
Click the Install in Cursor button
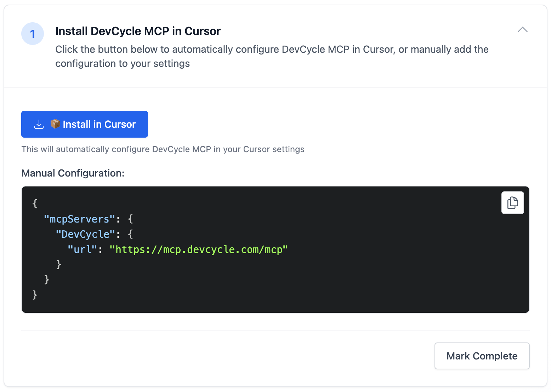[85, 124]
